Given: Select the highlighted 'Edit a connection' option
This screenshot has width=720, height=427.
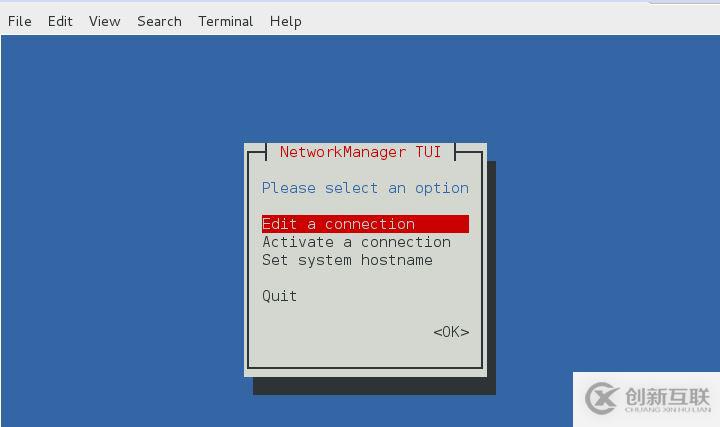Looking at the screenshot, I should [x=339, y=224].
